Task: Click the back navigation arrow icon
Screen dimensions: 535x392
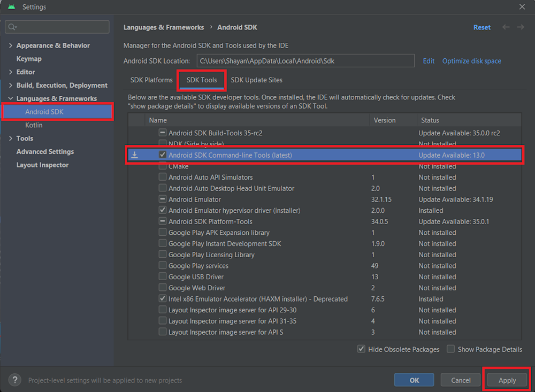Action: coord(506,27)
